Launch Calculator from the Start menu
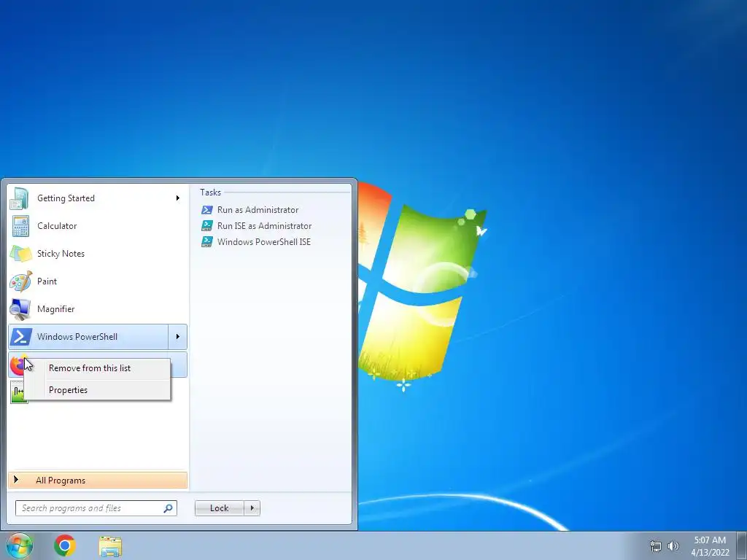 click(x=98, y=226)
